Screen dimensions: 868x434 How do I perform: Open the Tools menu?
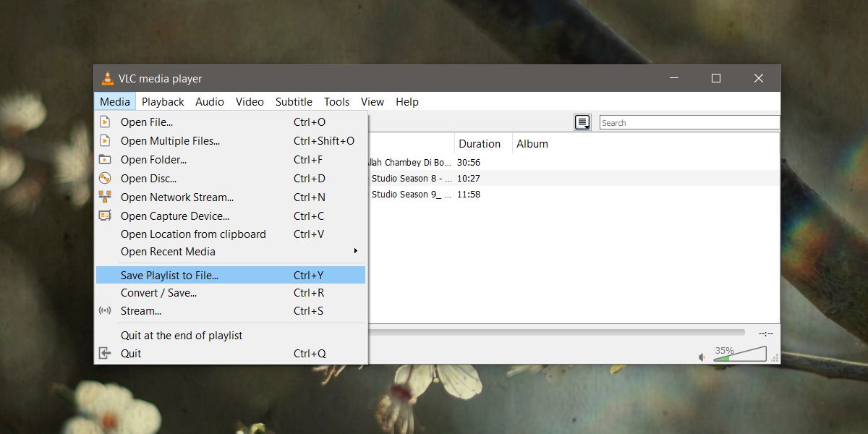(336, 101)
